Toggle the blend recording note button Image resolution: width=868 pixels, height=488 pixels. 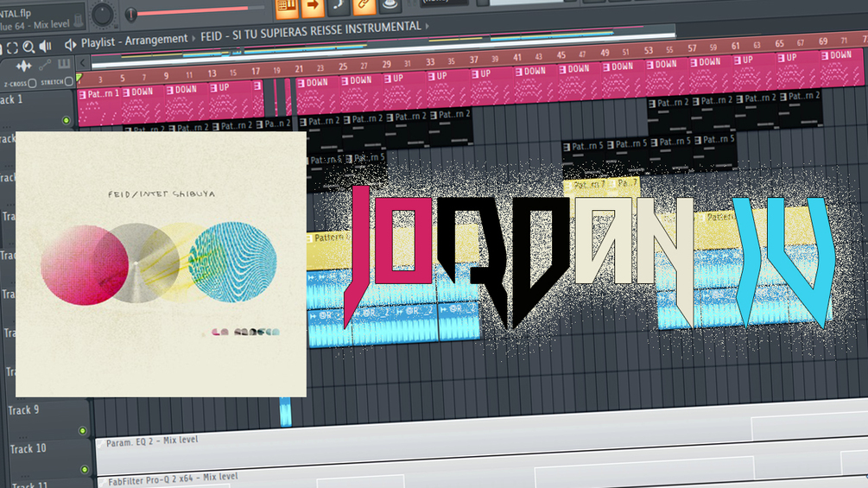coord(339,5)
